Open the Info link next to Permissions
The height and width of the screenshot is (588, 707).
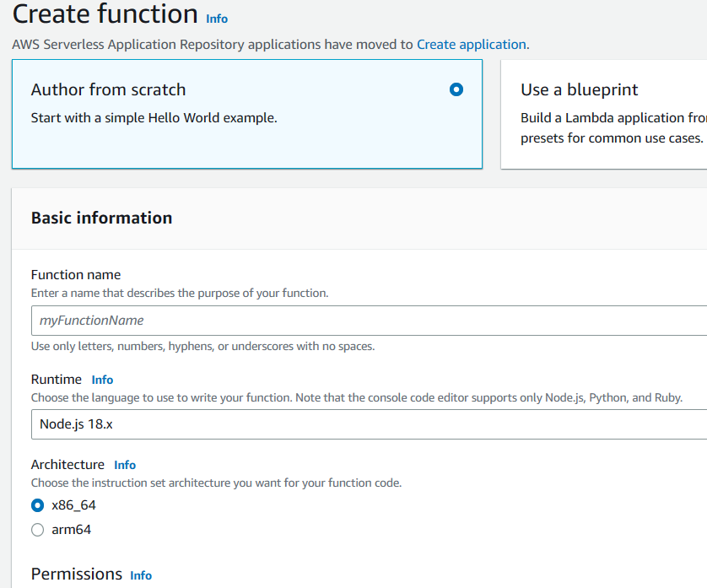141,575
